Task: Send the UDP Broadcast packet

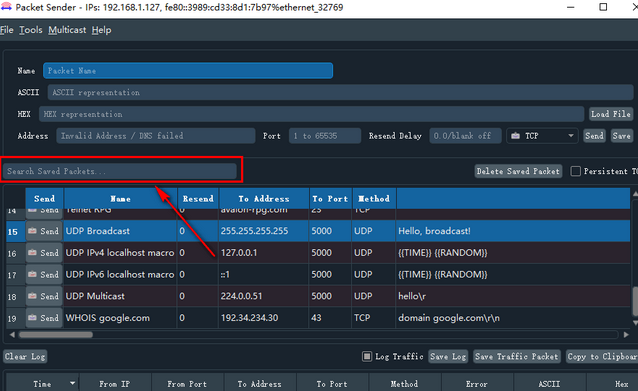Action: click(x=44, y=231)
